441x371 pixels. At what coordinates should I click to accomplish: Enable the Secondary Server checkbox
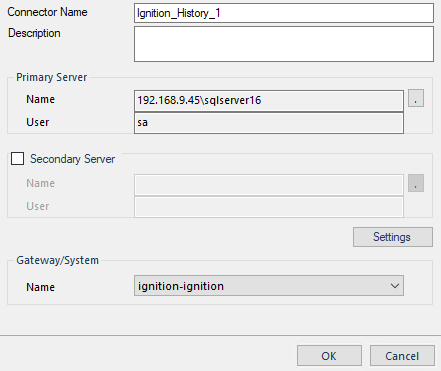click(x=17, y=159)
